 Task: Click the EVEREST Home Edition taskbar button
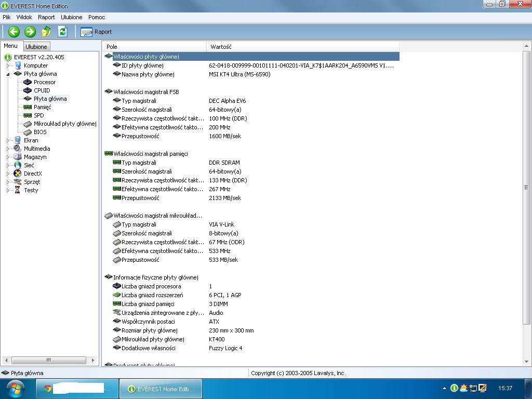(161, 389)
